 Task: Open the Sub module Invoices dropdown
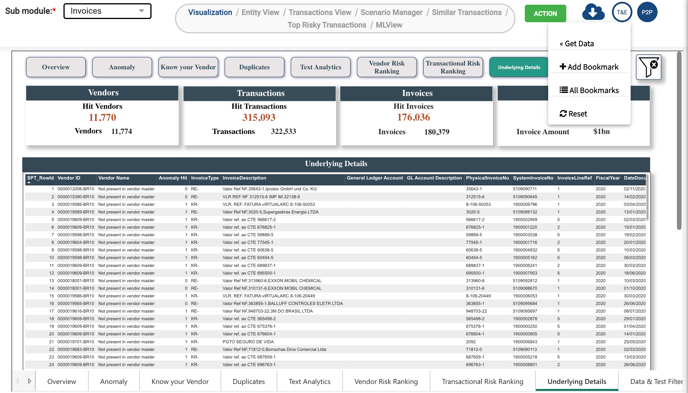click(x=108, y=11)
